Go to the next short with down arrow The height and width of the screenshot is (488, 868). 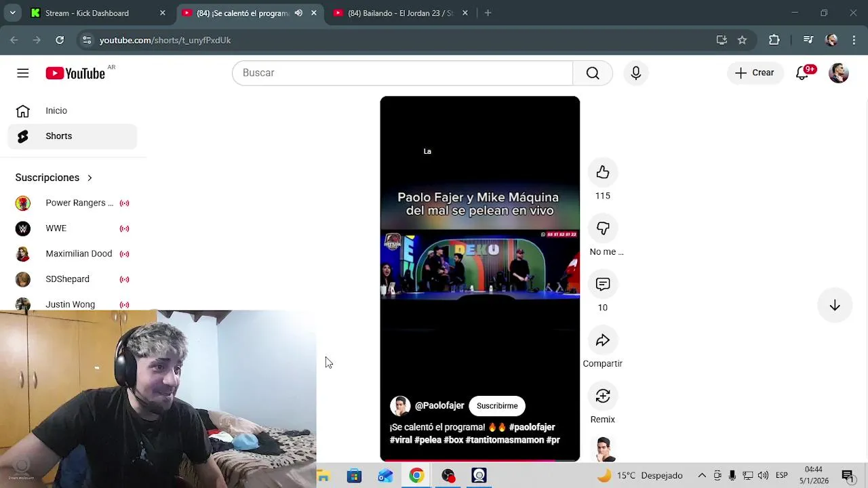[x=835, y=305]
